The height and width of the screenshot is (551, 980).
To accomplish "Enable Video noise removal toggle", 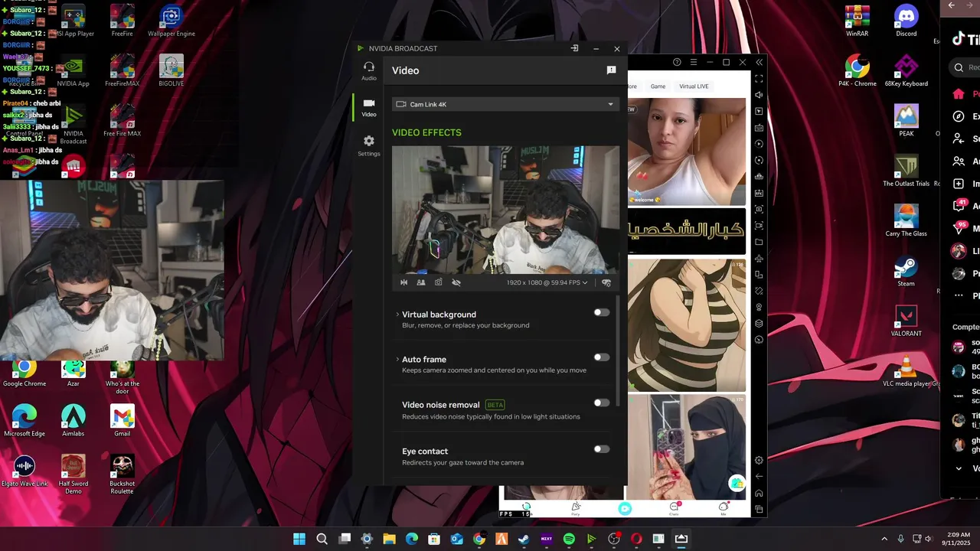I will [x=602, y=403].
